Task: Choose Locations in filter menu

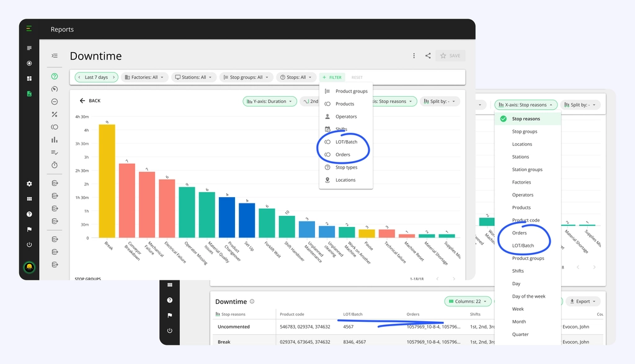Action: (x=346, y=180)
